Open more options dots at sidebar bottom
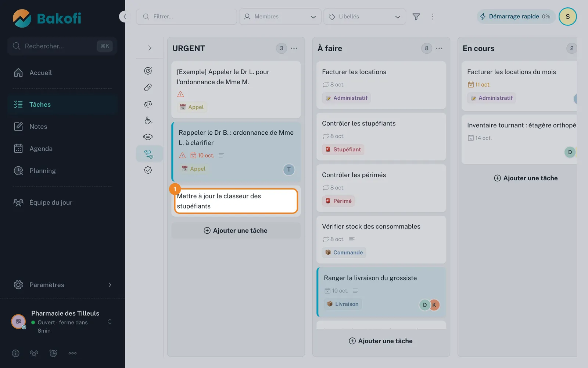Viewport: 588px width, 368px height. pyautogui.click(x=72, y=353)
